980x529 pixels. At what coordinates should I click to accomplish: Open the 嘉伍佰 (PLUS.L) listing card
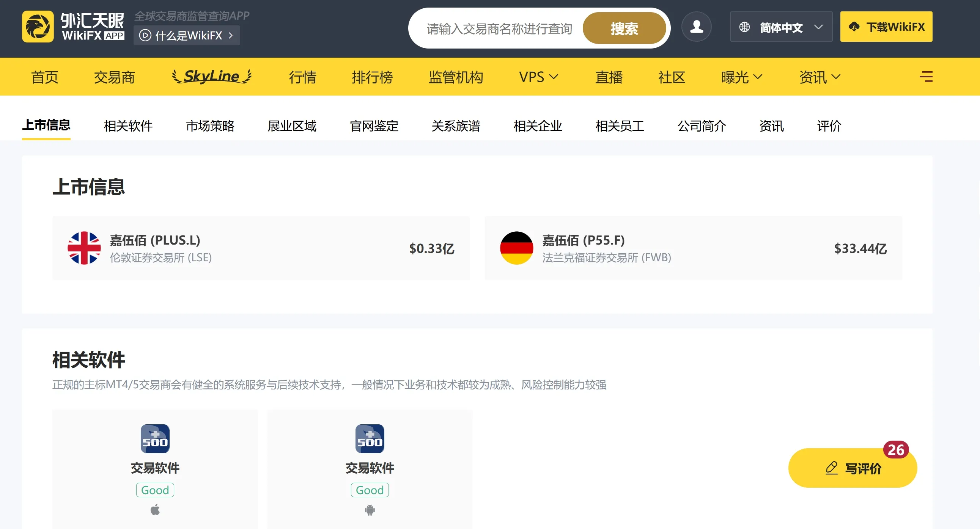pos(261,248)
